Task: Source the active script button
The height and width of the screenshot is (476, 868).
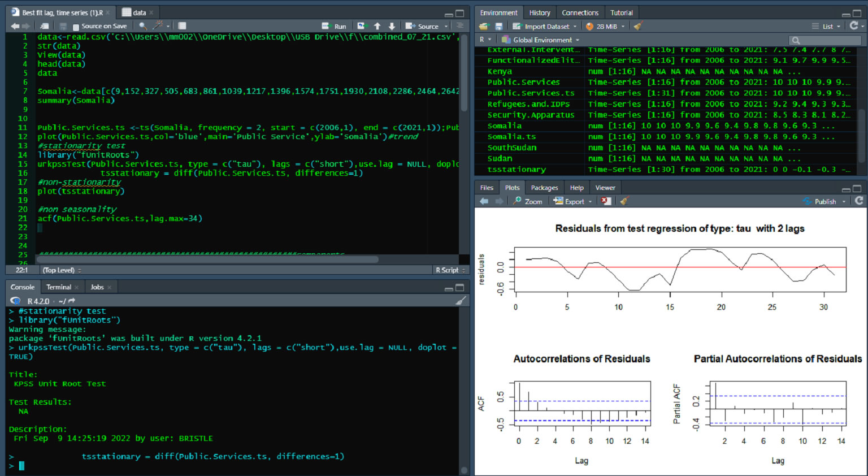Action: coord(422,26)
